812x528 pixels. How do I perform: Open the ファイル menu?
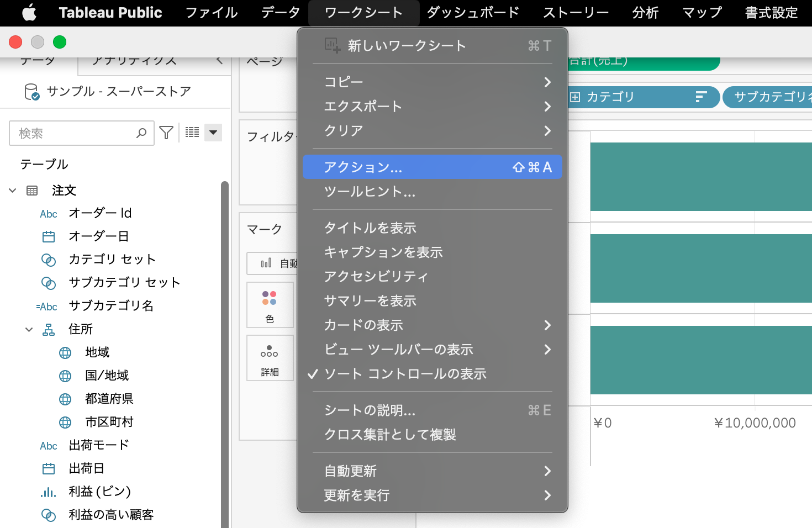pos(212,12)
